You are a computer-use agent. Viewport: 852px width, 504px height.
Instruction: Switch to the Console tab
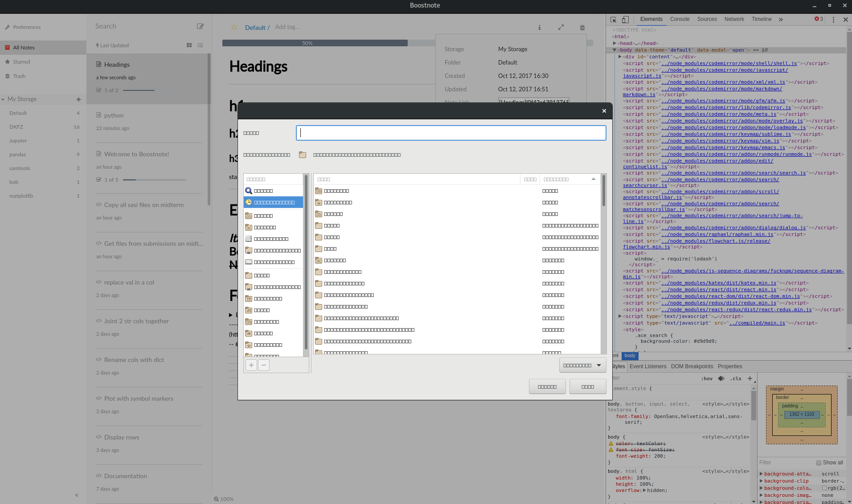point(680,19)
